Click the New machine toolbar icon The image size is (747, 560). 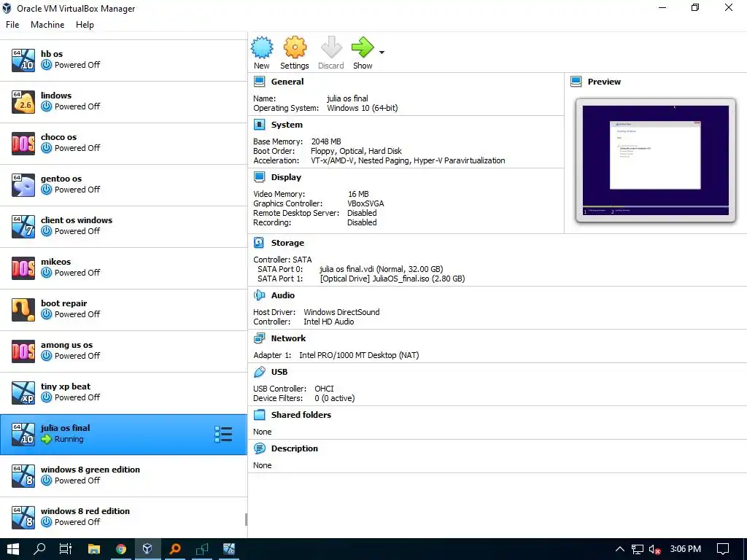click(262, 47)
